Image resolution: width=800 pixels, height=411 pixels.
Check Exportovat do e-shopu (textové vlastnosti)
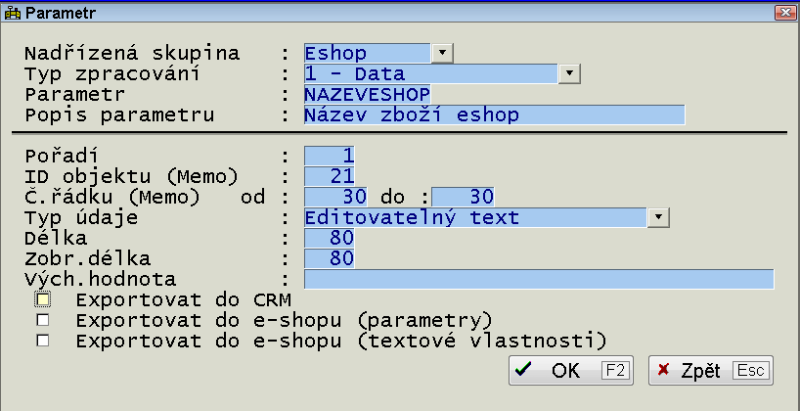click(x=42, y=340)
